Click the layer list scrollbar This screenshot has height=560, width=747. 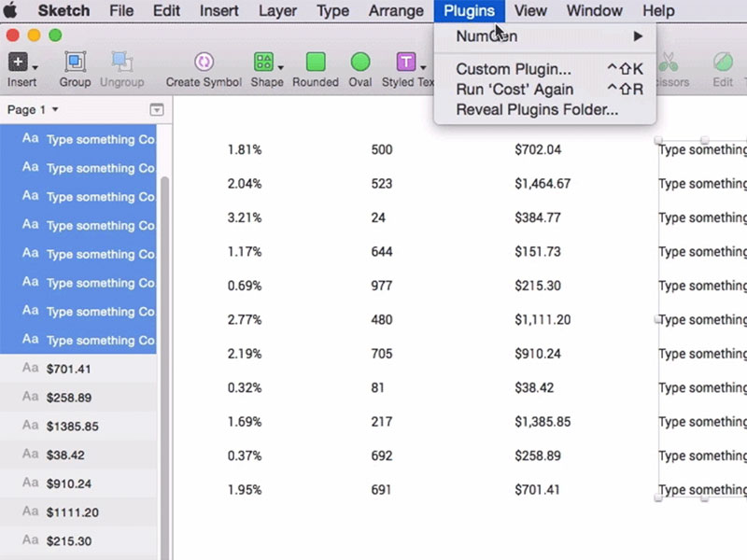(x=165, y=368)
